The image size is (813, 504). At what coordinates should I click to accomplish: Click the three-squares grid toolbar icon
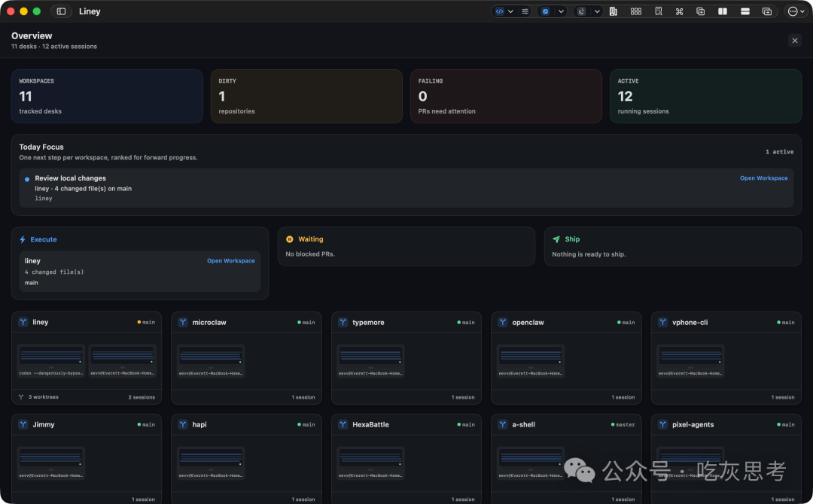(636, 11)
